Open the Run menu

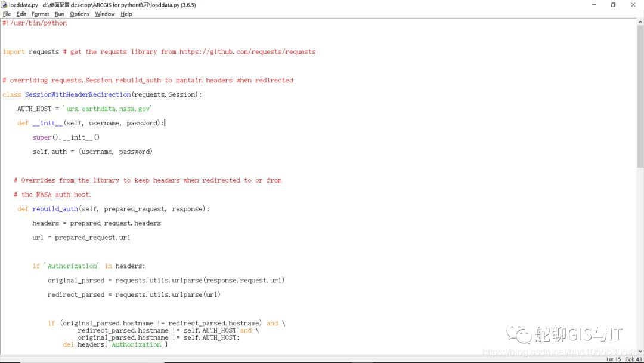[60, 14]
